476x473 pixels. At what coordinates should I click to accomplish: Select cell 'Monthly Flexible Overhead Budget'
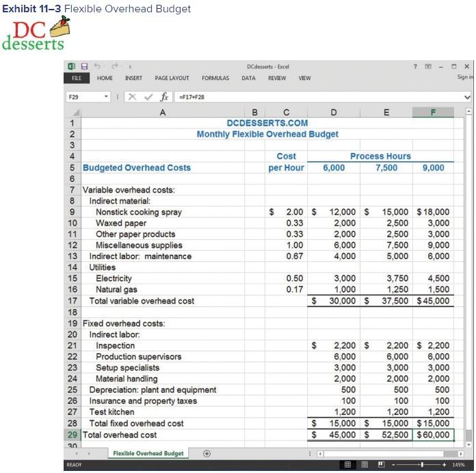267,134
